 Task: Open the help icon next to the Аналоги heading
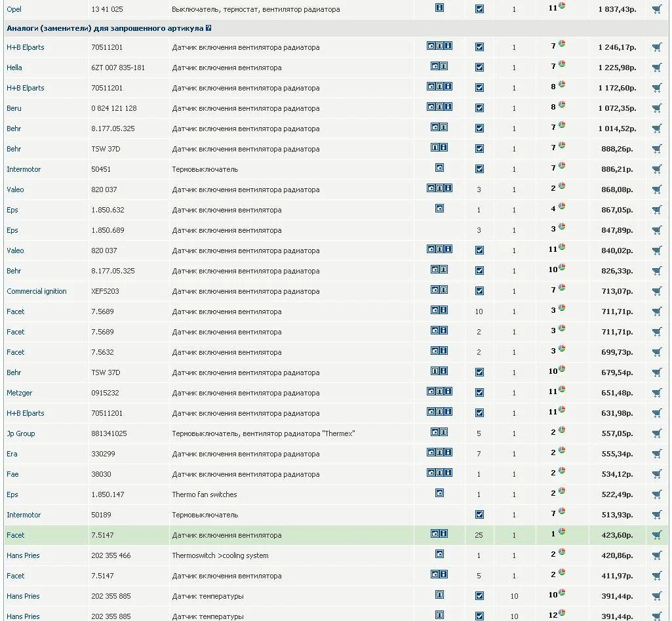click(x=208, y=28)
